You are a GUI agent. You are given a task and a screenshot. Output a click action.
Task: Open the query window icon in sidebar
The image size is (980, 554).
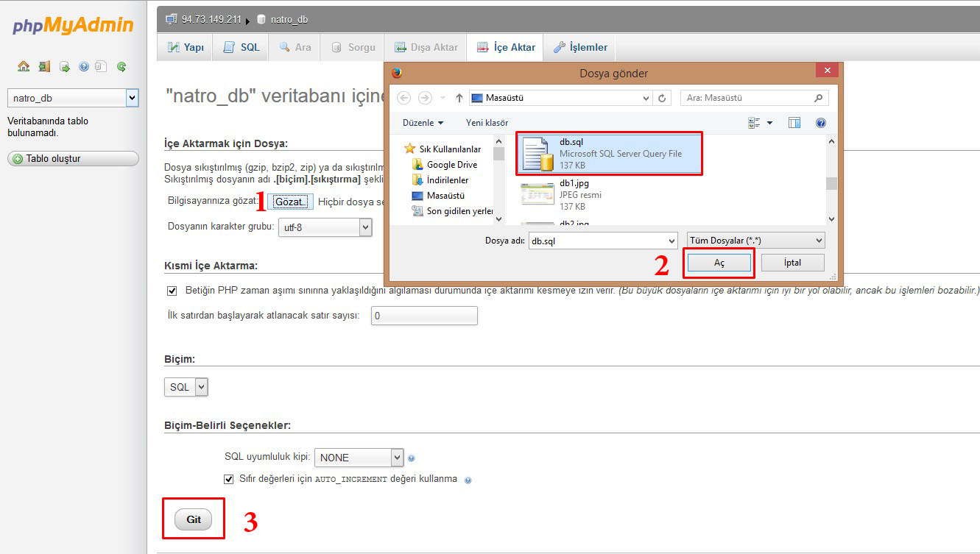[65, 66]
